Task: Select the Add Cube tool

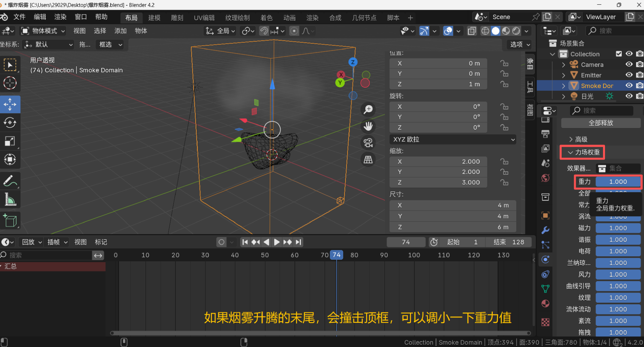Action: pos(10,221)
